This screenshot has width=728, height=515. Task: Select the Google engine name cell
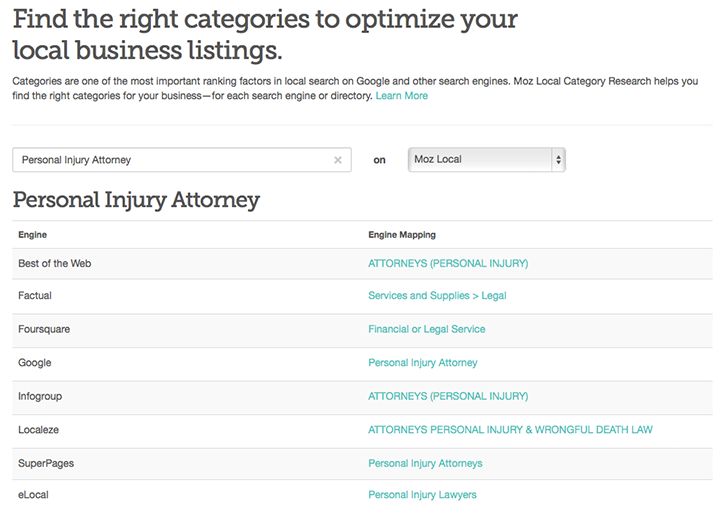[35, 363]
